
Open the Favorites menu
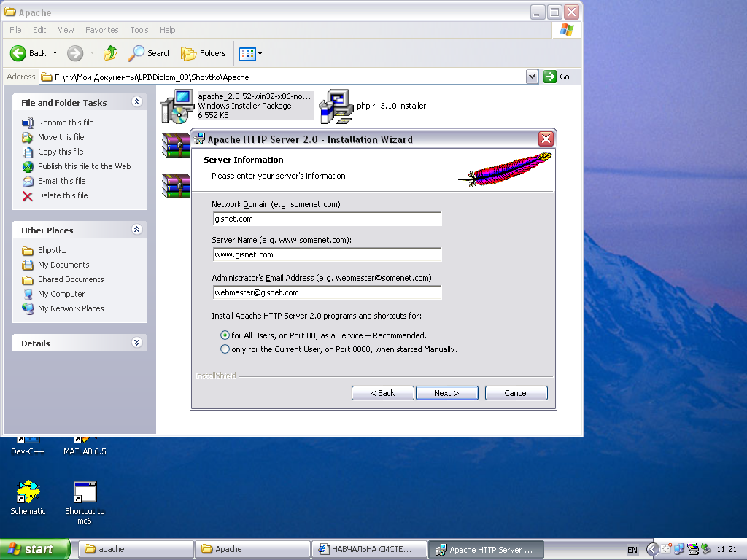click(102, 30)
